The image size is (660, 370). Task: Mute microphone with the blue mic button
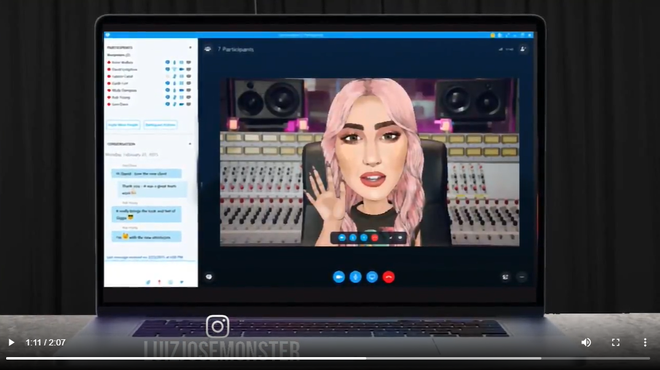(x=355, y=277)
